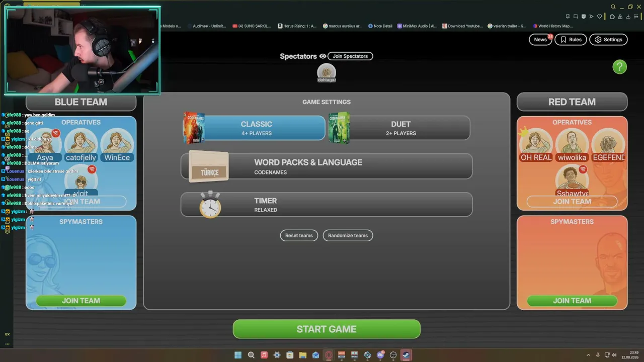Open the browser extensions cube icon

[x=612, y=16]
